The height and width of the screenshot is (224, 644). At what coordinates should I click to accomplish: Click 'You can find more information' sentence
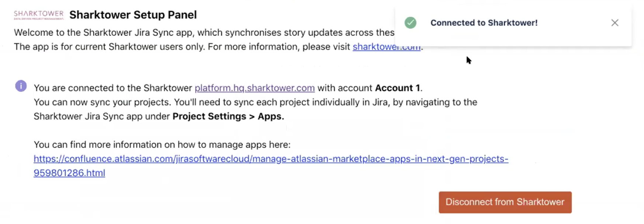coord(162,145)
